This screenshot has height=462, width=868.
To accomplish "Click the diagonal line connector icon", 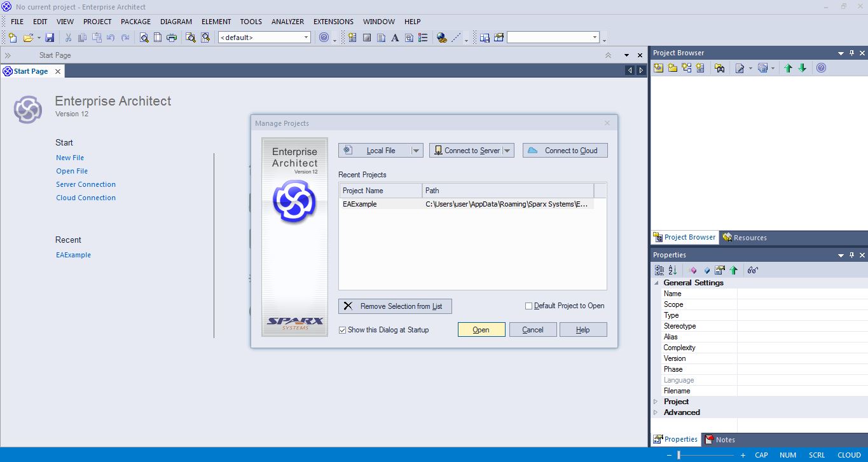I will [456, 37].
